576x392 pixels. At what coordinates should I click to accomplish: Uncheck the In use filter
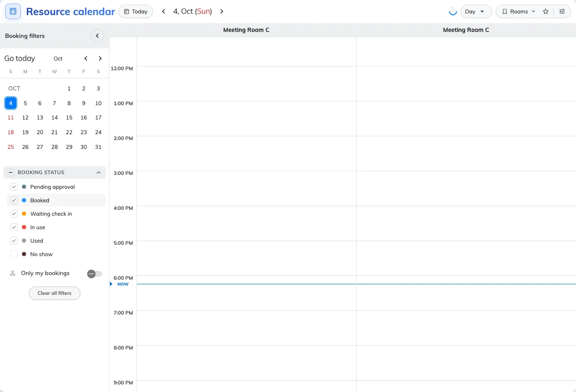[14, 227]
